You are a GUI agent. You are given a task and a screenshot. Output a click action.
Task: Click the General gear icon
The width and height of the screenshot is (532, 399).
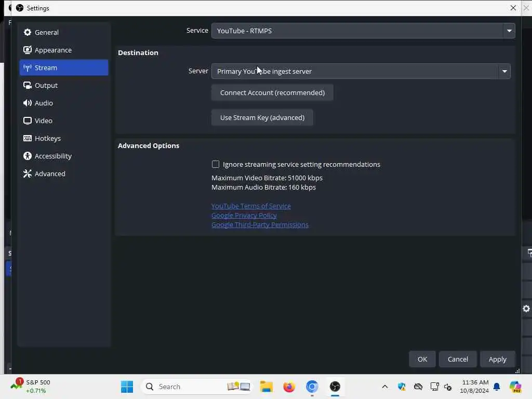pos(28,32)
